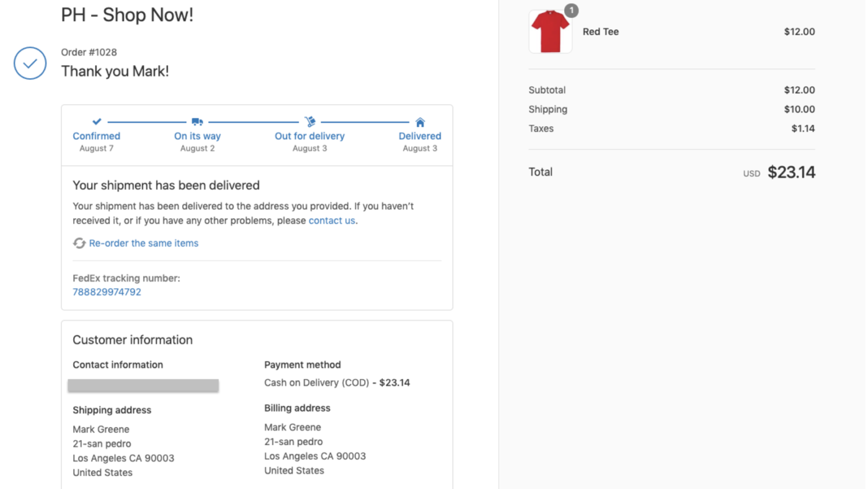Click the USD currency label
This screenshot has width=868, height=489.
point(751,174)
